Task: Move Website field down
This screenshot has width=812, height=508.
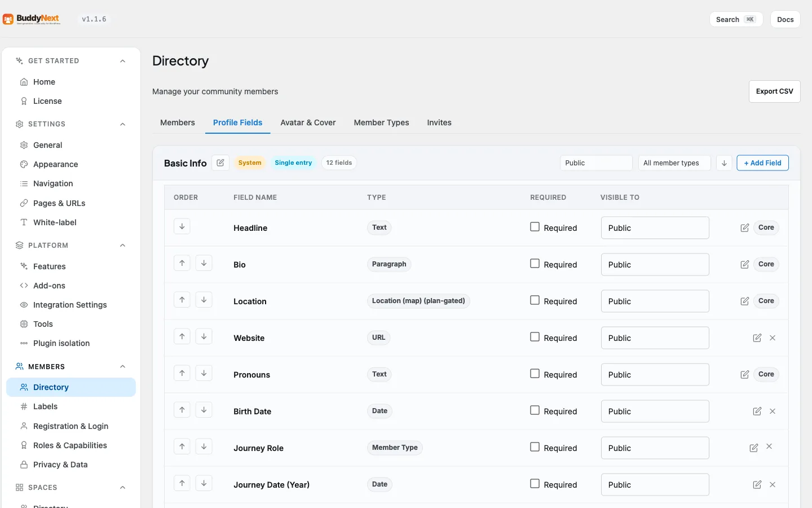Action: pyautogui.click(x=204, y=336)
